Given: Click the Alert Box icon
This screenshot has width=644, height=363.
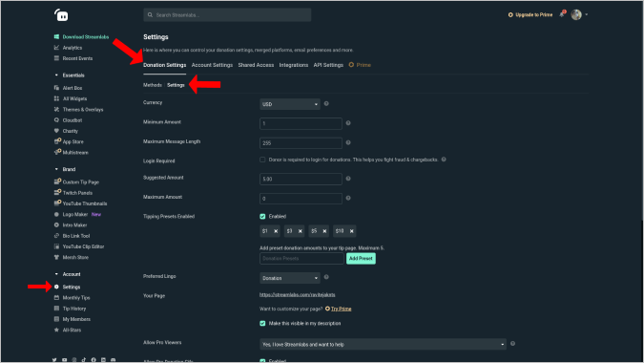Looking at the screenshot, I should (x=56, y=88).
